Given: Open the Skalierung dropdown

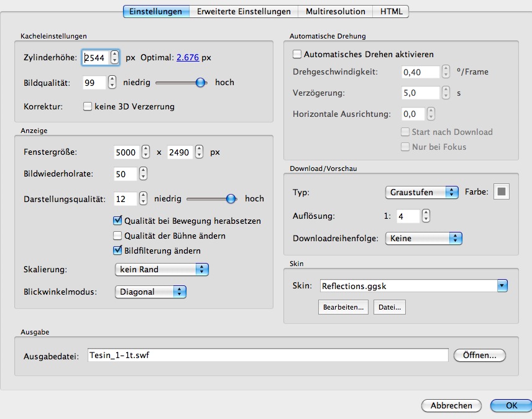Looking at the screenshot, I should (x=162, y=269).
